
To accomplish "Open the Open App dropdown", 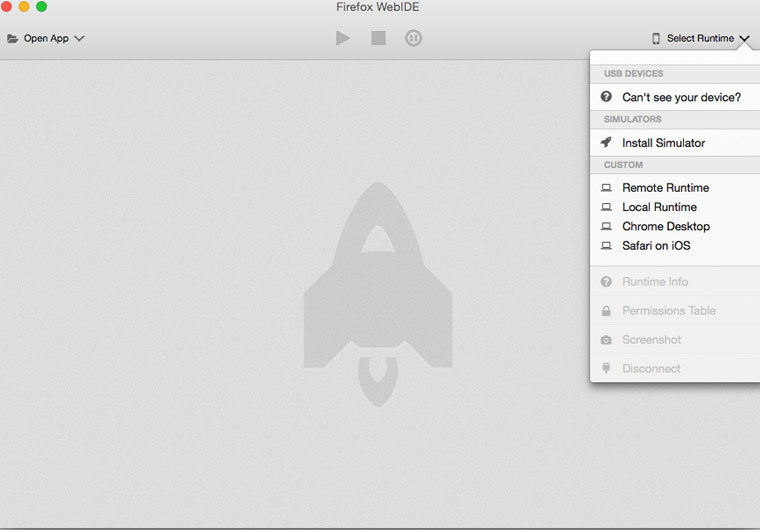I will (x=46, y=38).
